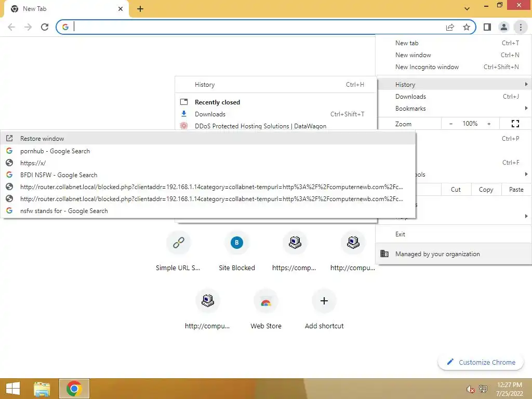Reopen Downloads from recently closed list
Image resolution: width=532 pixels, height=399 pixels.
tap(276, 114)
